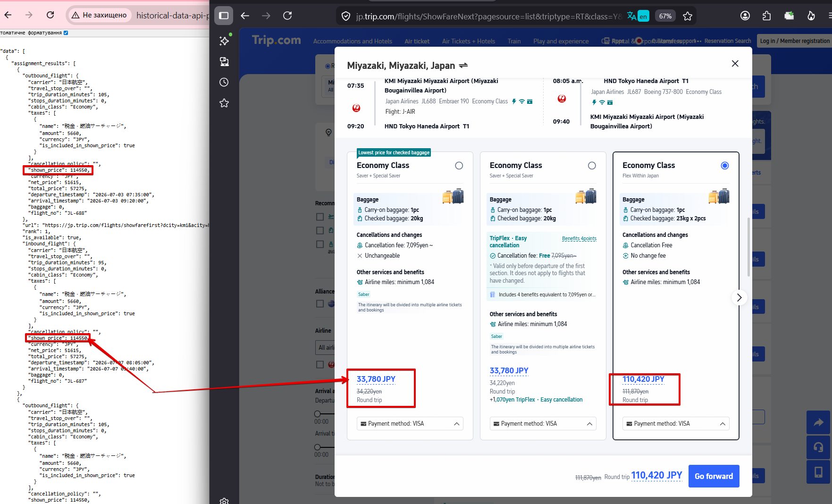Click 'Log in / Member registration'

coord(795,41)
